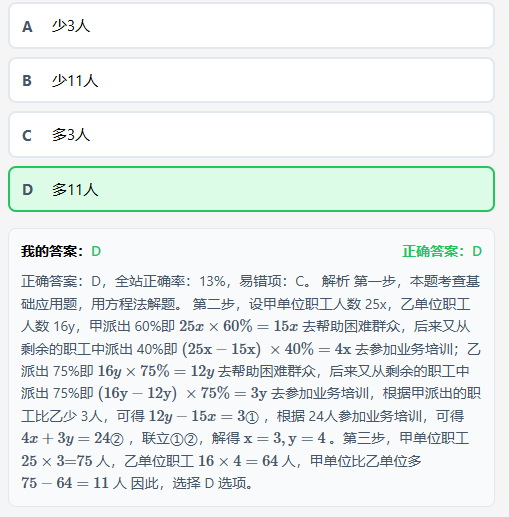
Task: Click the 正确答案 green heading
Action: (433, 251)
